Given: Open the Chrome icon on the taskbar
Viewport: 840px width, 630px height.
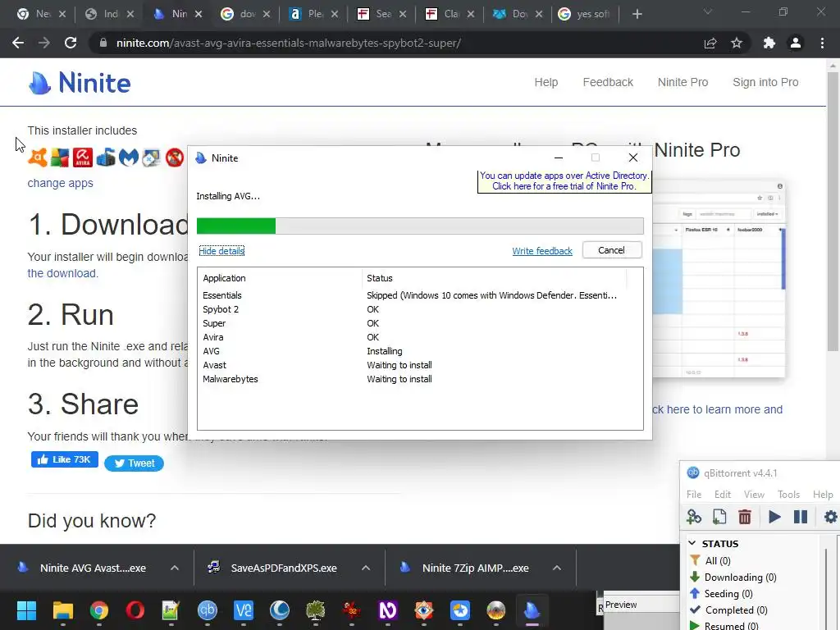Looking at the screenshot, I should (x=99, y=610).
